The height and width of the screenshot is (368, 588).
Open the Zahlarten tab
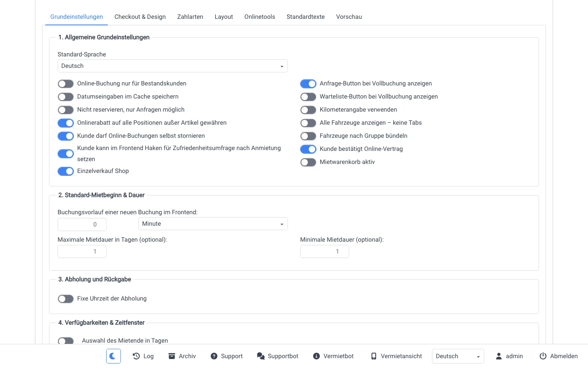(x=190, y=17)
